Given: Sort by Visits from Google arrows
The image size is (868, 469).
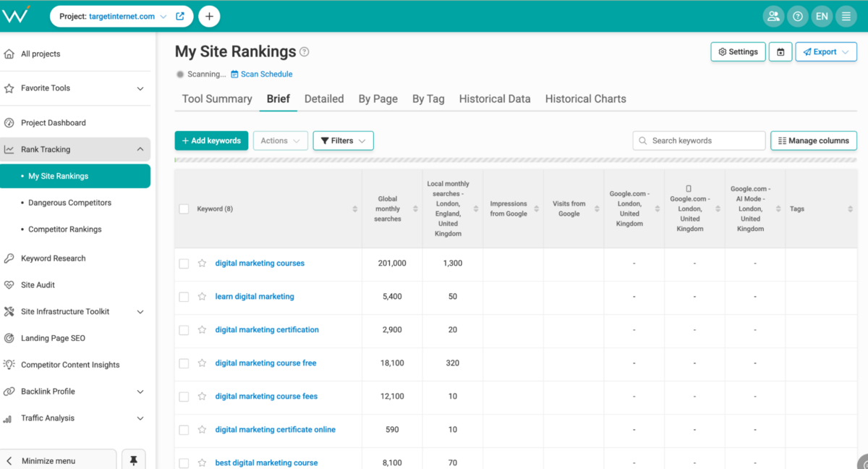Looking at the screenshot, I should point(597,209).
